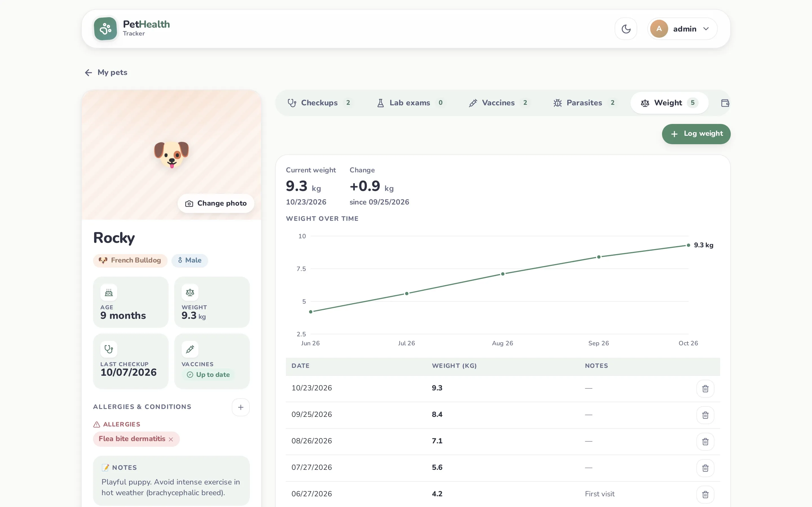The height and width of the screenshot is (507, 812).
Task: Delete the 06/27/2026 First visit entry
Action: click(705, 495)
